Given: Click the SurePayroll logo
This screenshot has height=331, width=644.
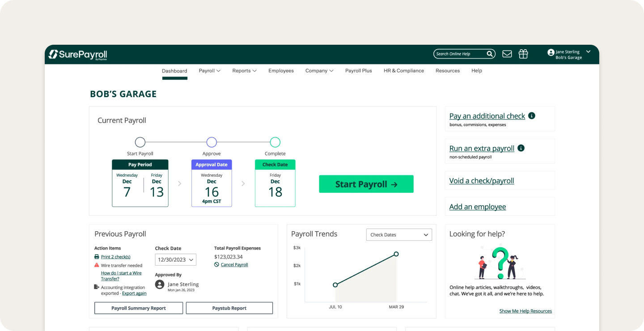Looking at the screenshot, I should 78,55.
